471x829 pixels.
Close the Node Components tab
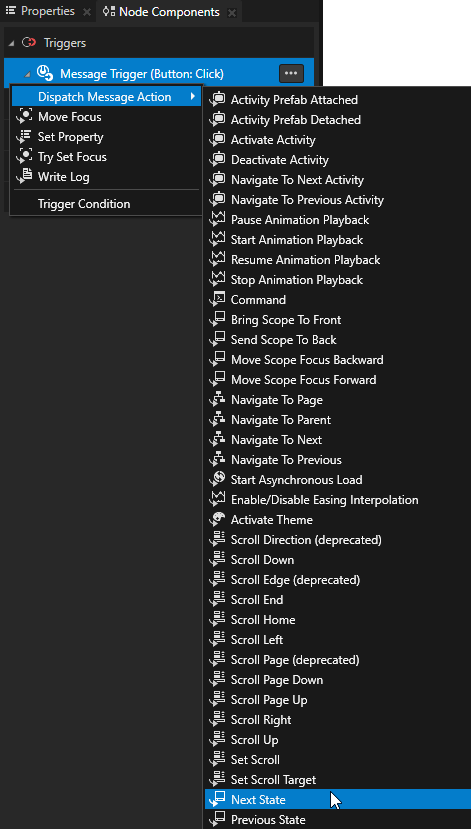point(232,12)
